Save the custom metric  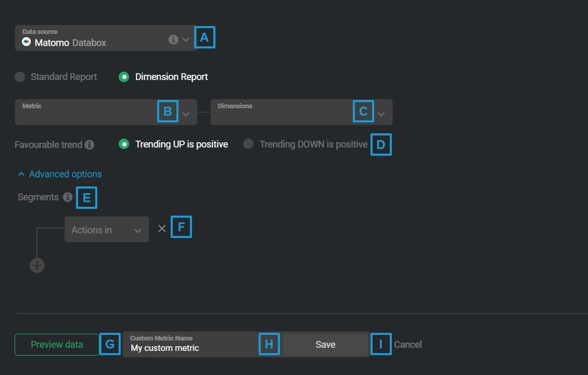[x=325, y=344]
